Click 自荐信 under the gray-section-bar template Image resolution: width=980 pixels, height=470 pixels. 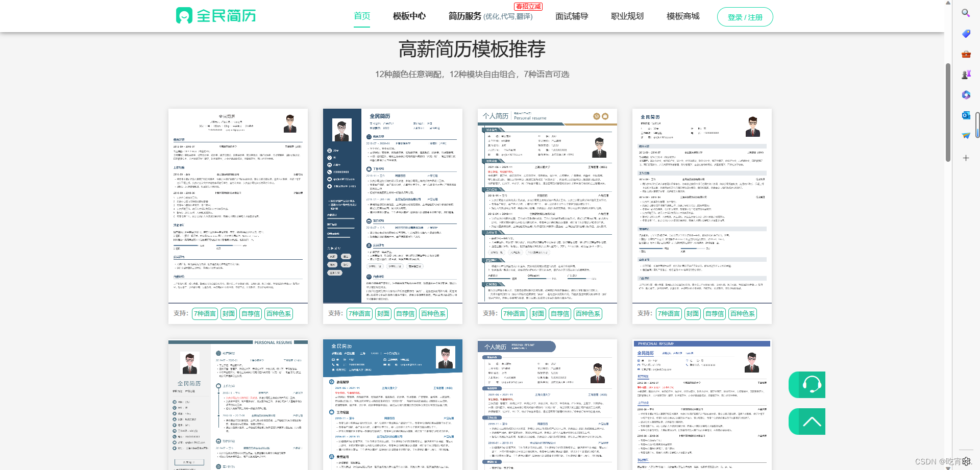pyautogui.click(x=715, y=314)
